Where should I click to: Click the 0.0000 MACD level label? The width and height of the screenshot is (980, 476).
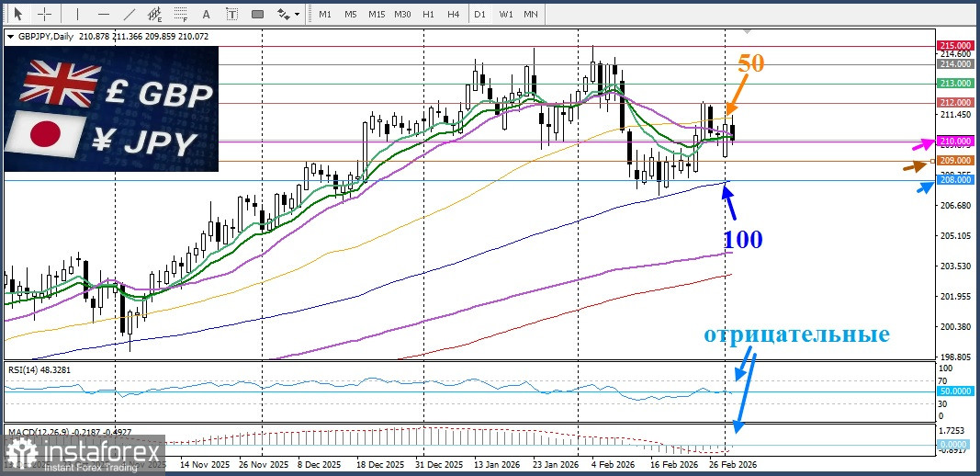tap(955, 444)
